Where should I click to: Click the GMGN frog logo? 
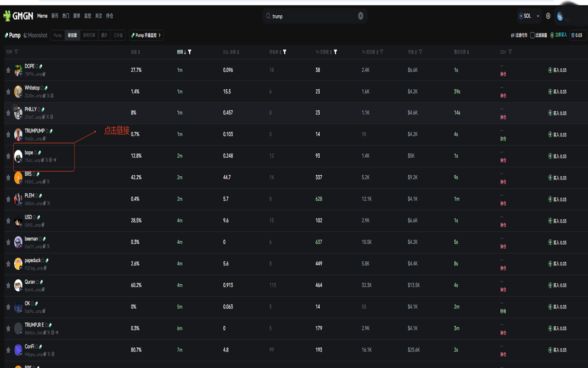pos(18,16)
